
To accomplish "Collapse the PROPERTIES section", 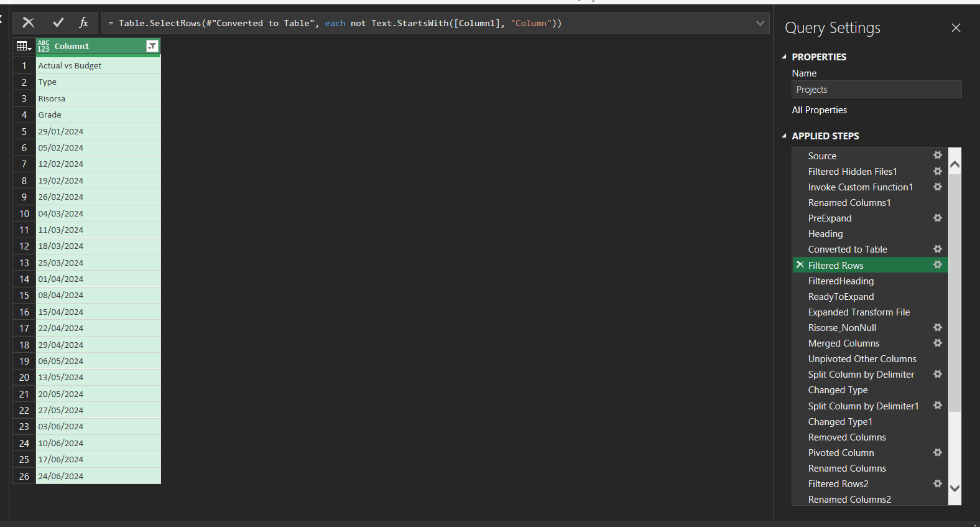I will click(x=784, y=57).
